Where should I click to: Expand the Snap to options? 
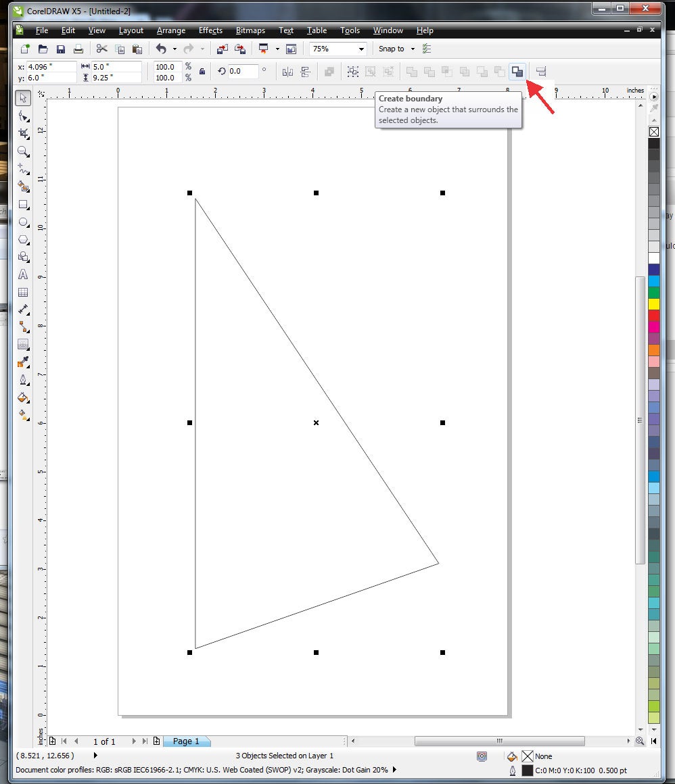413,49
